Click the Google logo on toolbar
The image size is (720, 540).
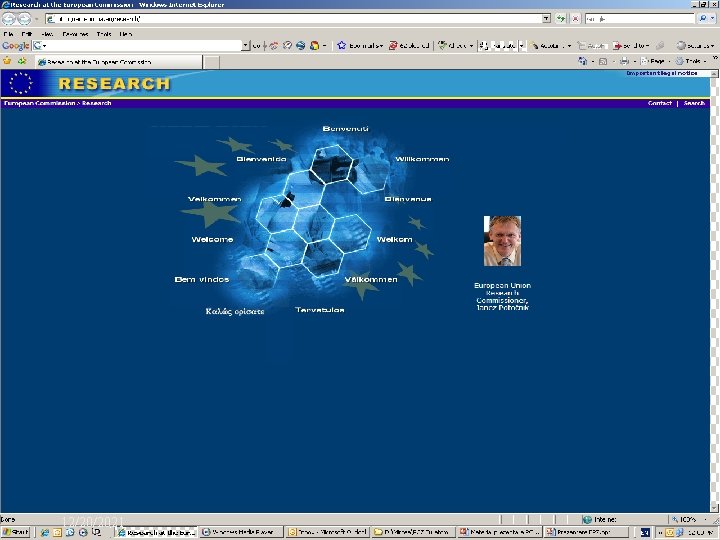[16, 45]
